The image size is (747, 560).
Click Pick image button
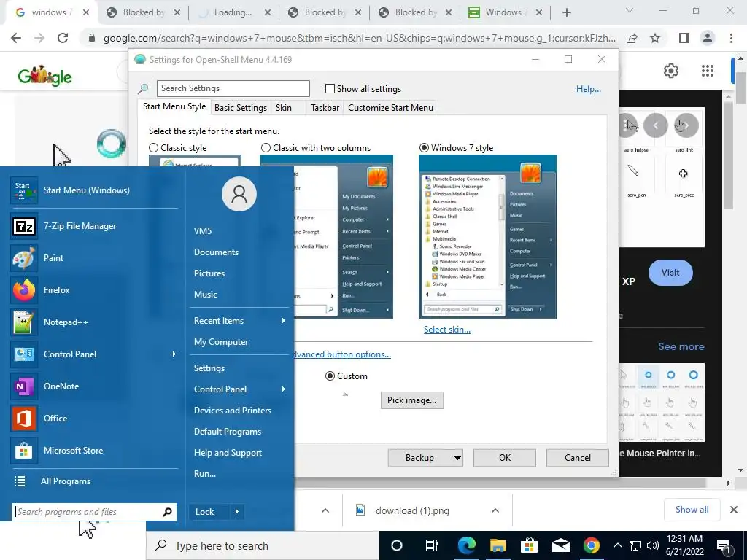411,400
